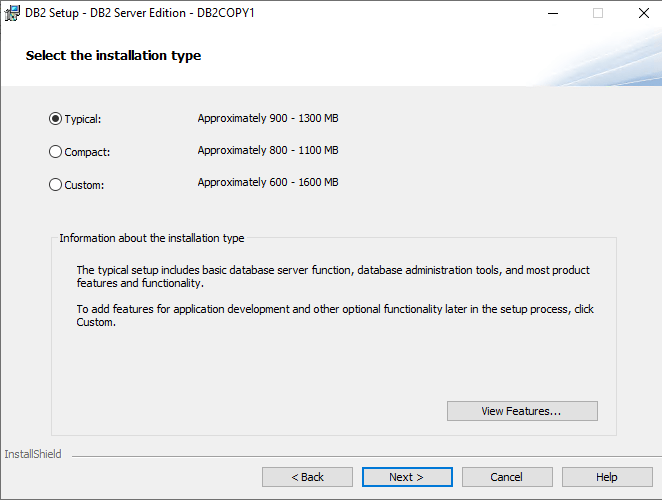Viewport: 662px width, 503px height.
Task: Go to the previous step with Back
Action: click(307, 477)
